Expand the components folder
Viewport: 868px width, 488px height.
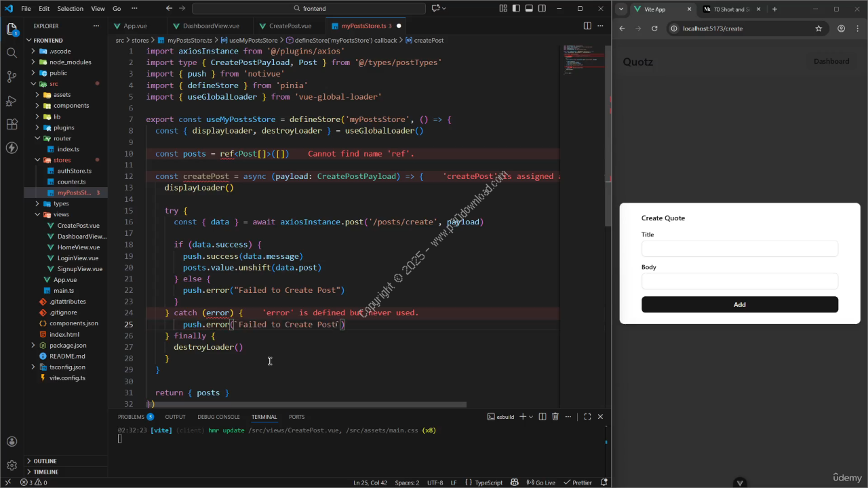71,106
